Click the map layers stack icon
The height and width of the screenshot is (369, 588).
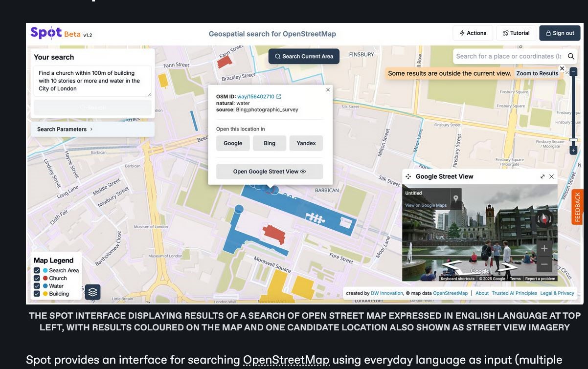tap(93, 292)
